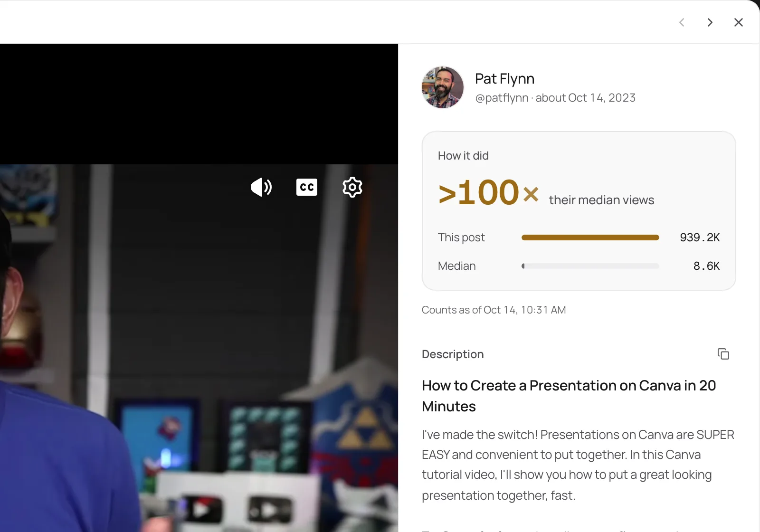
Task: Close the post detail panel
Action: pyautogui.click(x=738, y=22)
